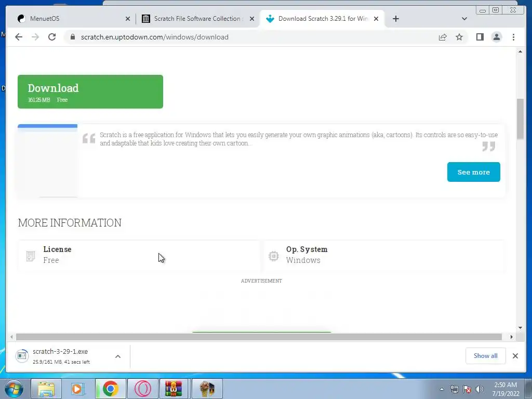Click the MORE INFORMATION heading

pyautogui.click(x=70, y=222)
